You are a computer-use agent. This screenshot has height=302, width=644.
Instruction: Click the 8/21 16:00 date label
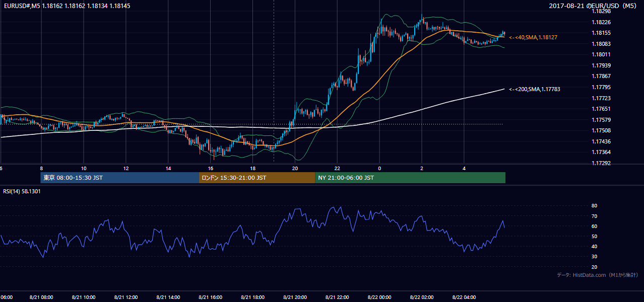(211, 297)
